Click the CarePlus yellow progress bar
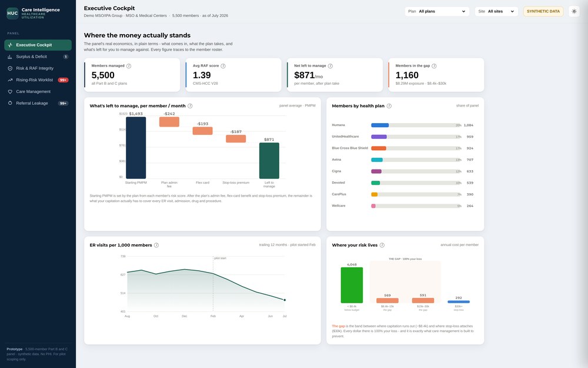 pyautogui.click(x=374, y=194)
